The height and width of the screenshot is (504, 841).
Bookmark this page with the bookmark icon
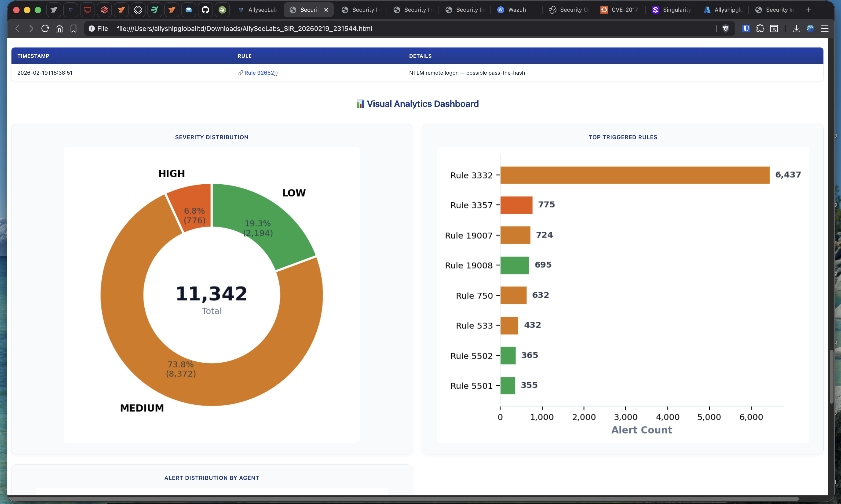(x=73, y=29)
